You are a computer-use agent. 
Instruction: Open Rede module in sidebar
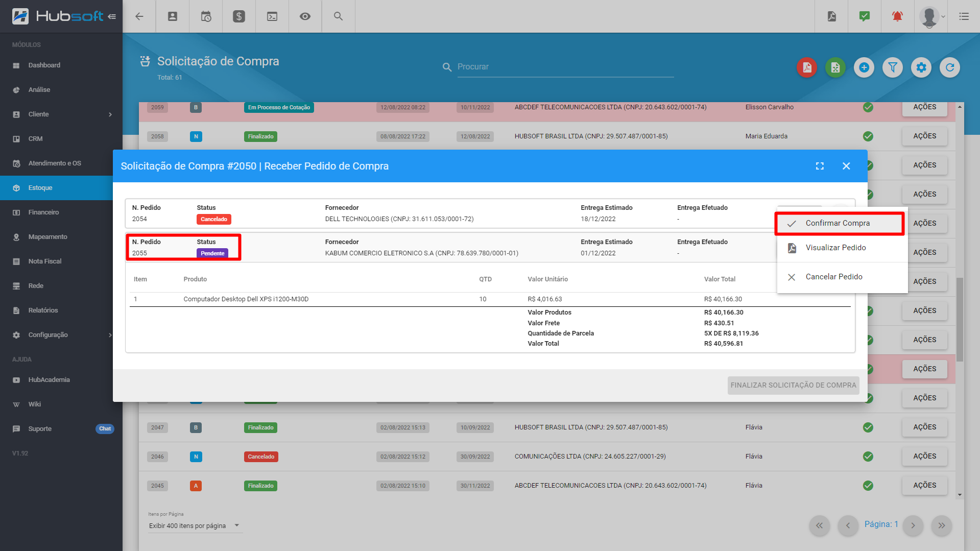(x=56, y=286)
